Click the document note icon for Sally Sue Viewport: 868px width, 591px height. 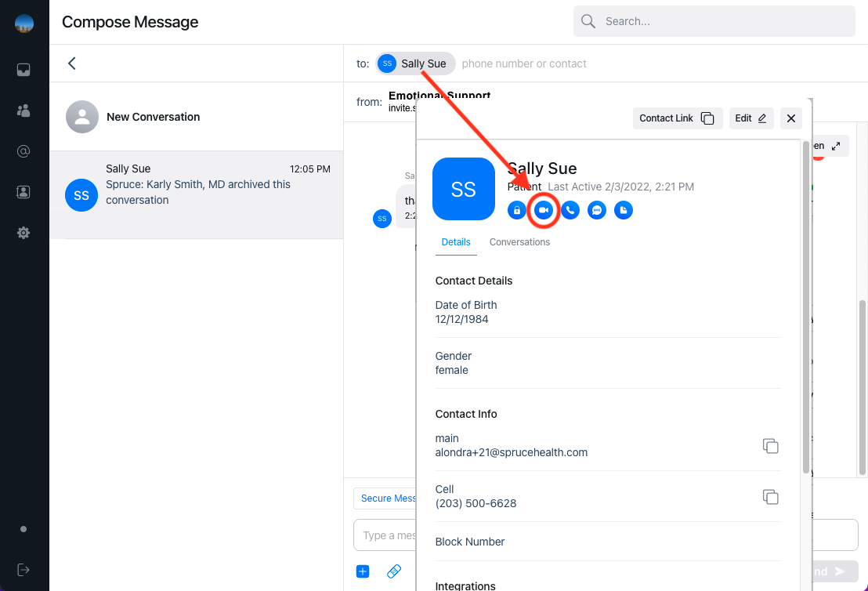[624, 210]
